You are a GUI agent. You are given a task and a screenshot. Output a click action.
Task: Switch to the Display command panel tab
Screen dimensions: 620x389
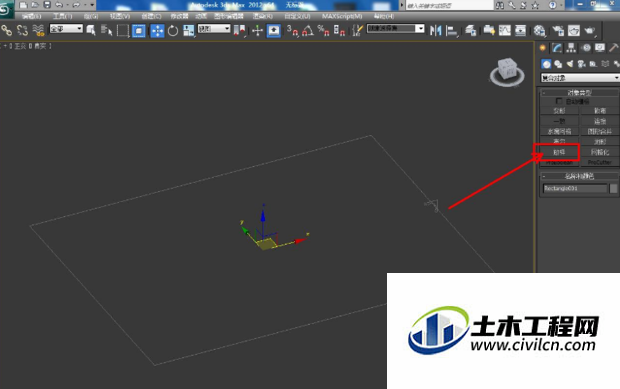(x=600, y=48)
